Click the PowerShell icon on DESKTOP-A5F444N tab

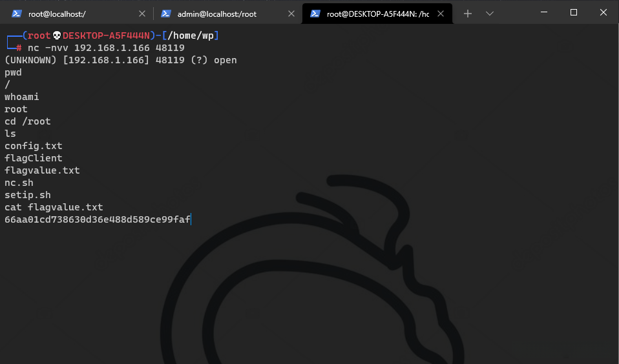pyautogui.click(x=315, y=14)
